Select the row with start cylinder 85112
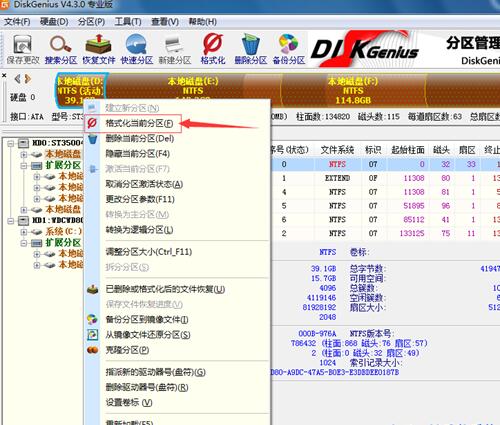 (x=385, y=219)
